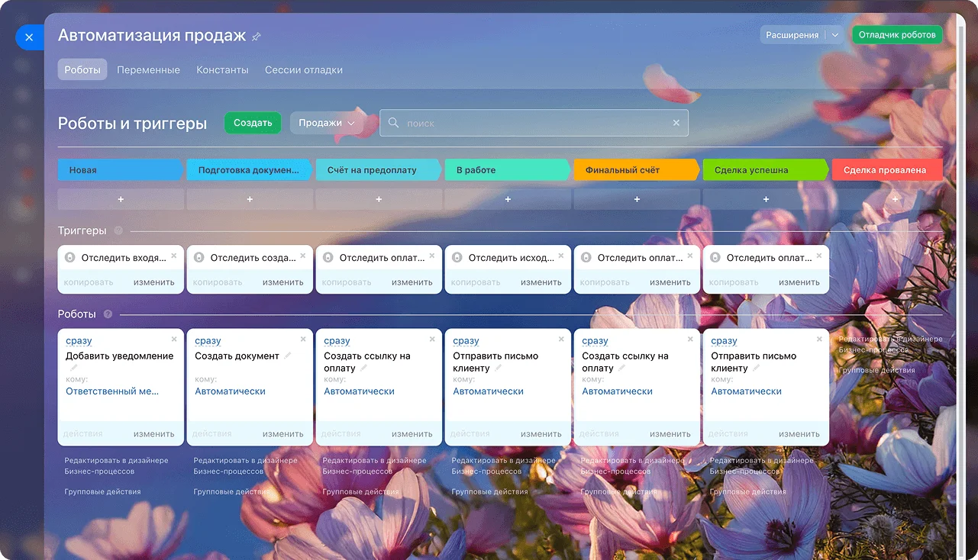Viewport: 978px width, 560px height.
Task: Switch to the "Переменные" tab
Action: coord(148,69)
